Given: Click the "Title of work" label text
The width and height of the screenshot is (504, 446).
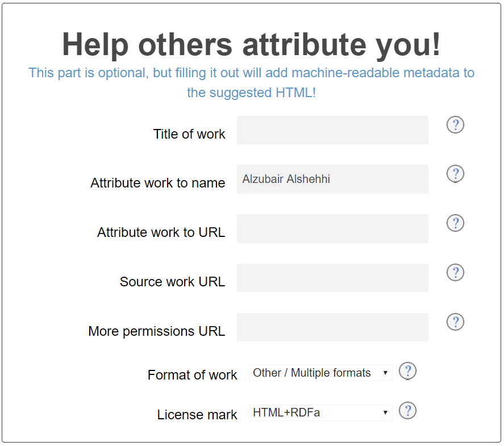Looking at the screenshot, I should (189, 134).
